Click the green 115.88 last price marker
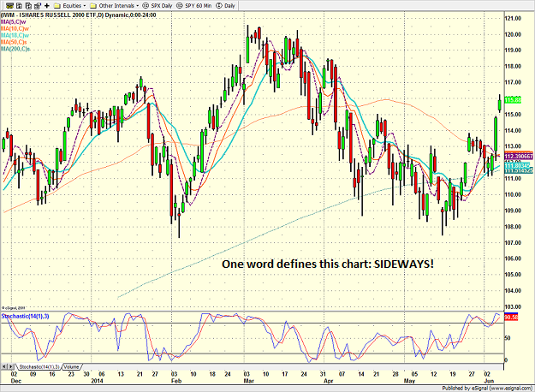The height and width of the screenshot is (392, 535). (513, 100)
